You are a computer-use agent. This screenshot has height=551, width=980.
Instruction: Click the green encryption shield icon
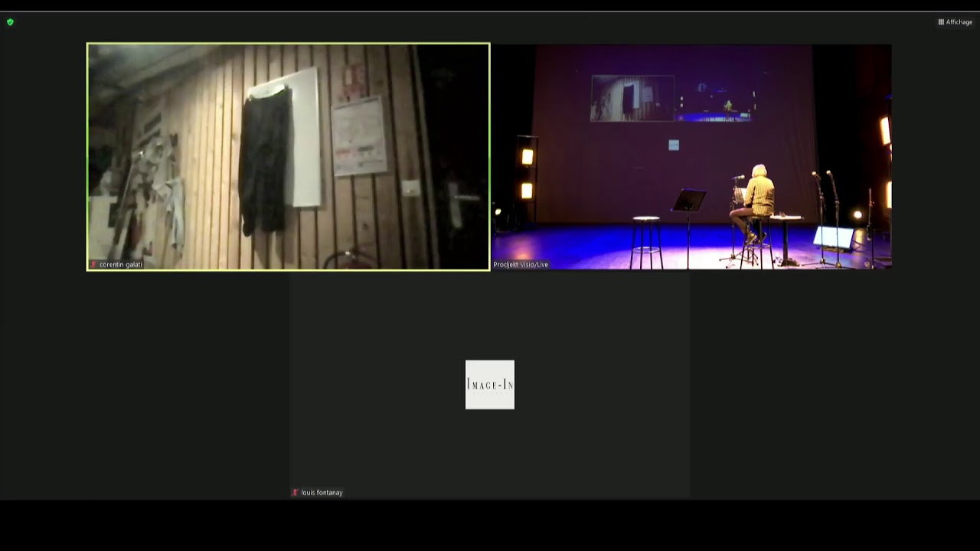click(x=10, y=22)
